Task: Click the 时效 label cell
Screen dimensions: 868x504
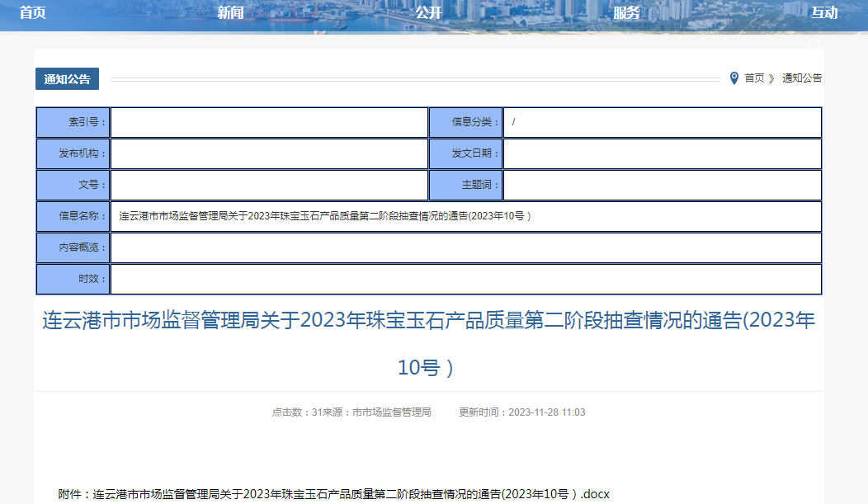Action: [x=73, y=280]
